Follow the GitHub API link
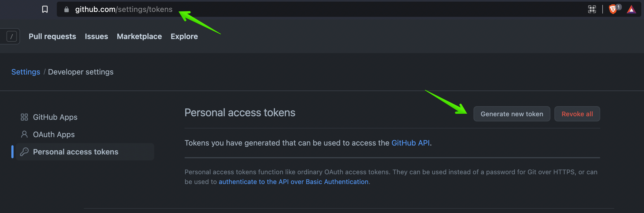This screenshot has width=644, height=213. point(410,143)
